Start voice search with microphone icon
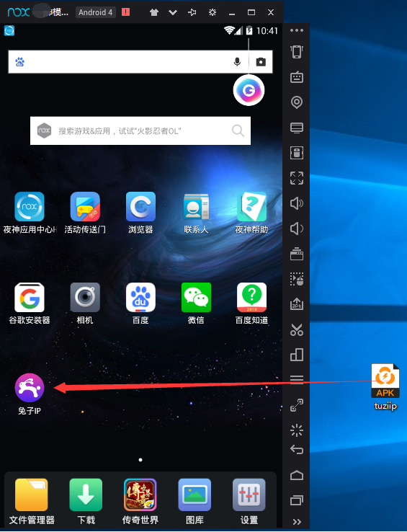The image size is (407, 532). [238, 62]
